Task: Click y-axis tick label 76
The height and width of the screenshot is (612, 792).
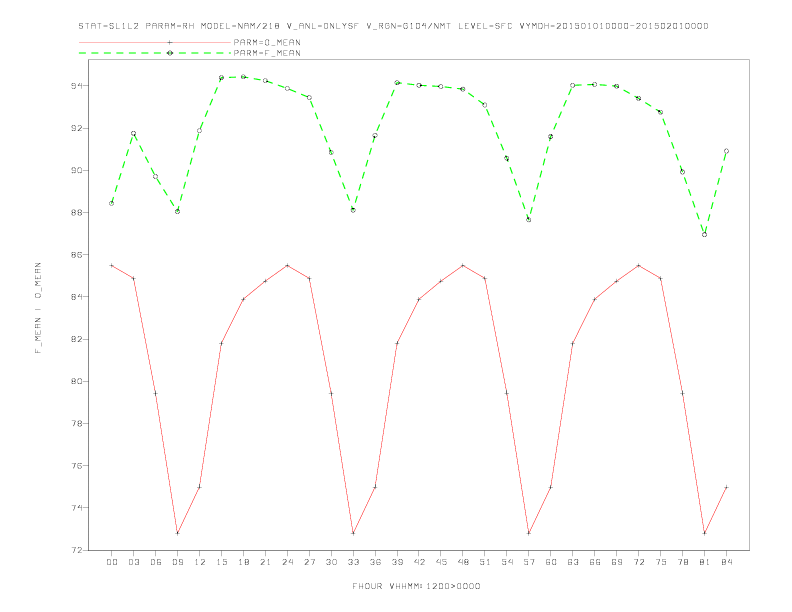Action: (77, 466)
